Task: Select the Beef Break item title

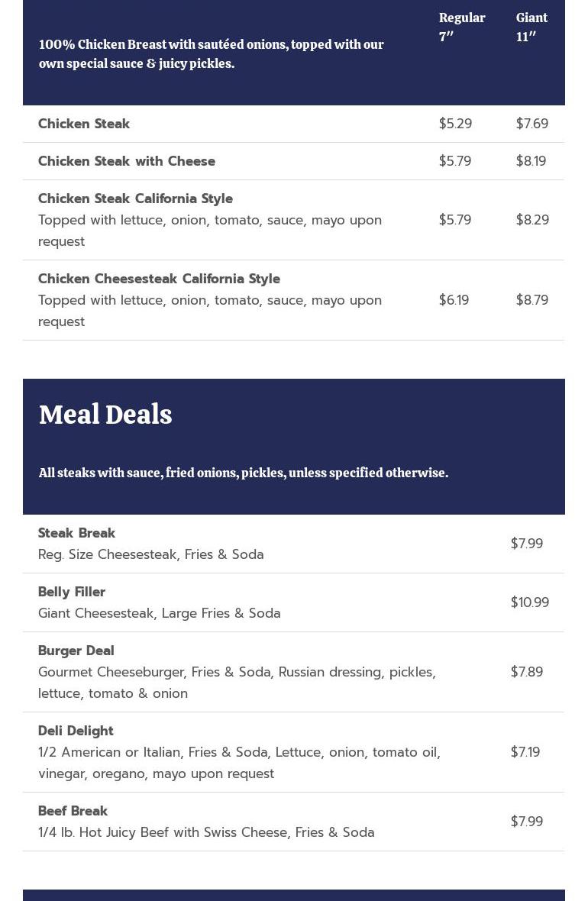Action: click(x=73, y=811)
